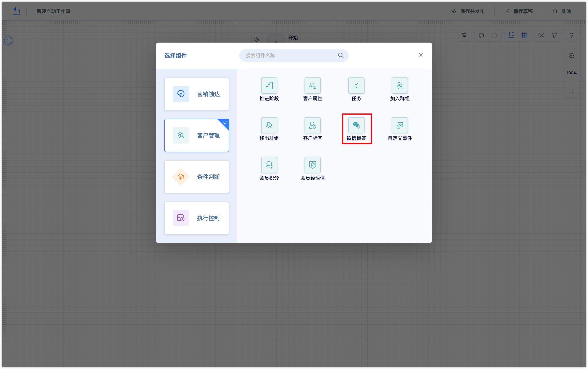Click 保存并发布 button
This screenshot has width=588, height=369.
coord(468,11)
